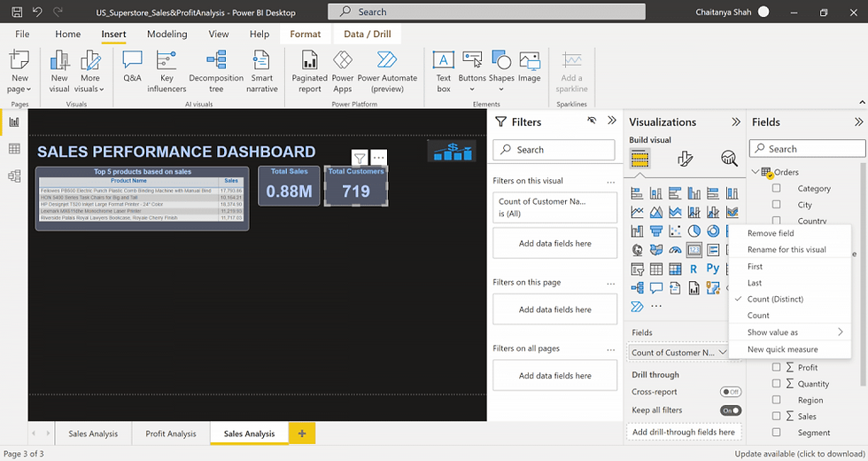The height and width of the screenshot is (461, 868).
Task: Add Key influencers visual from ribbon
Action: (x=167, y=72)
